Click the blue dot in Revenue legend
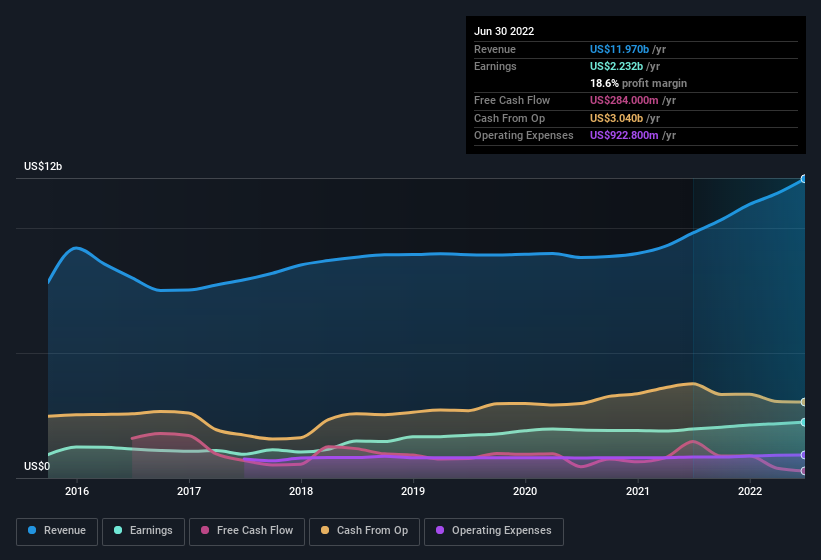 tap(32, 530)
